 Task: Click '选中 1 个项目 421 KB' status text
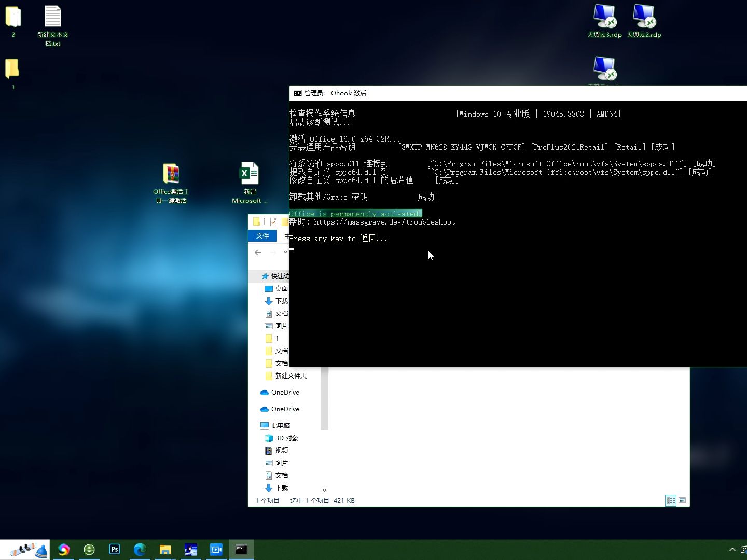322,500
